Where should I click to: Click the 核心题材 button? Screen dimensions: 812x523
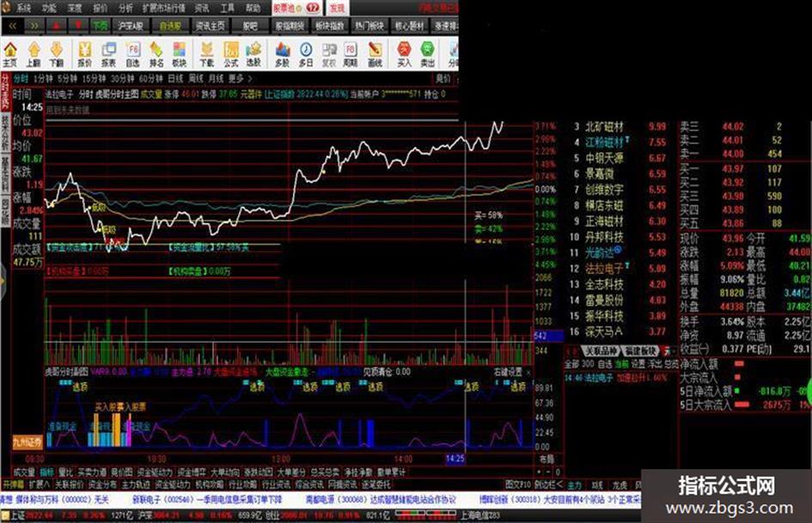click(409, 26)
